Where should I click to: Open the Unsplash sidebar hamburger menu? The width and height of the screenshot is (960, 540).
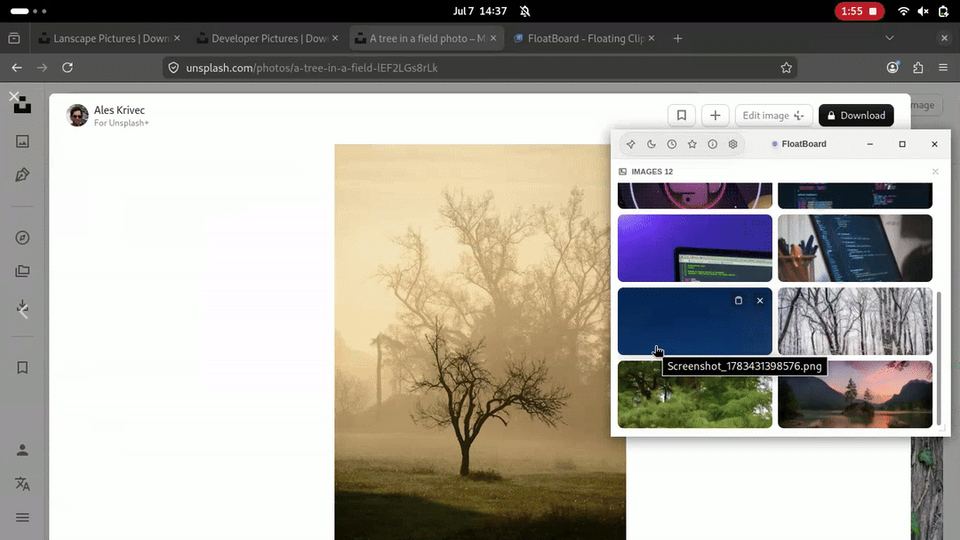[23, 517]
